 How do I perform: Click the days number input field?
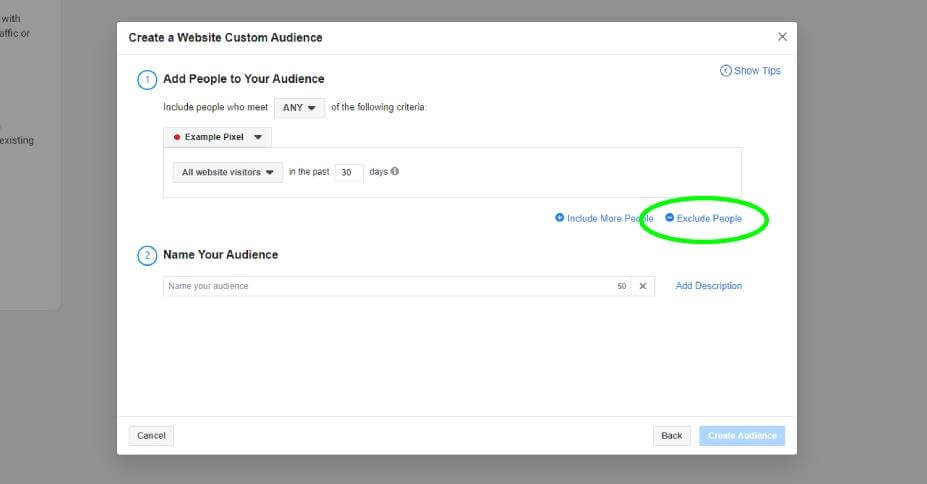point(348,172)
